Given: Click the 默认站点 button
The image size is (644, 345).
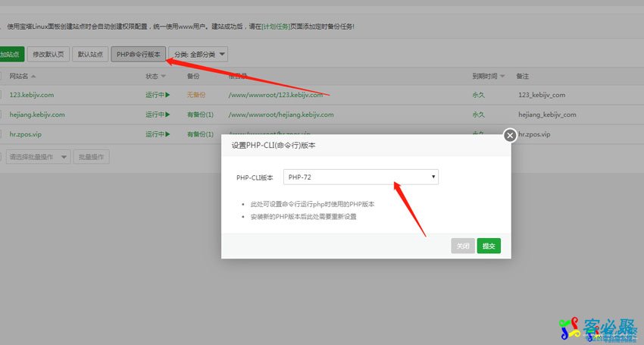Looking at the screenshot, I should [x=89, y=55].
